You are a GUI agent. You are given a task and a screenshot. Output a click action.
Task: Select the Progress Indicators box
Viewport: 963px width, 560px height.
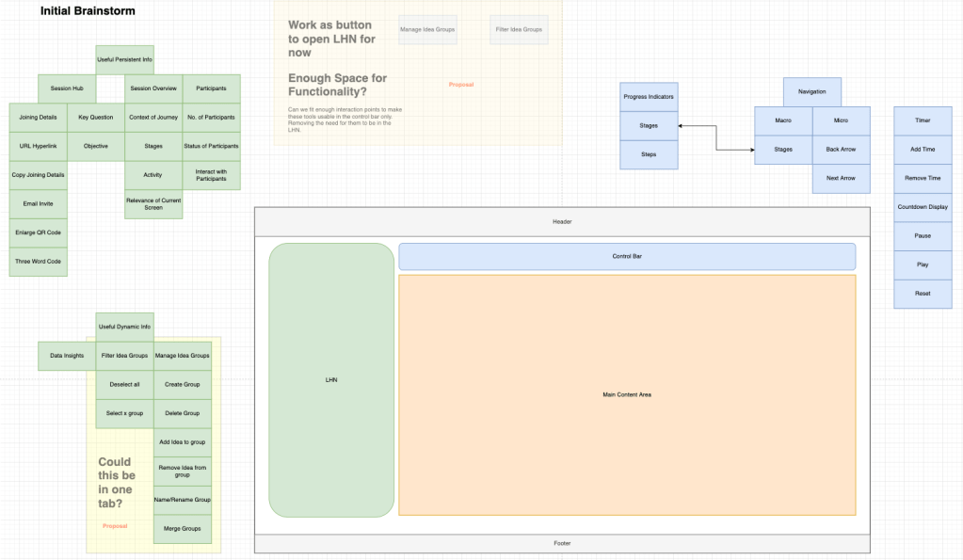(x=649, y=97)
